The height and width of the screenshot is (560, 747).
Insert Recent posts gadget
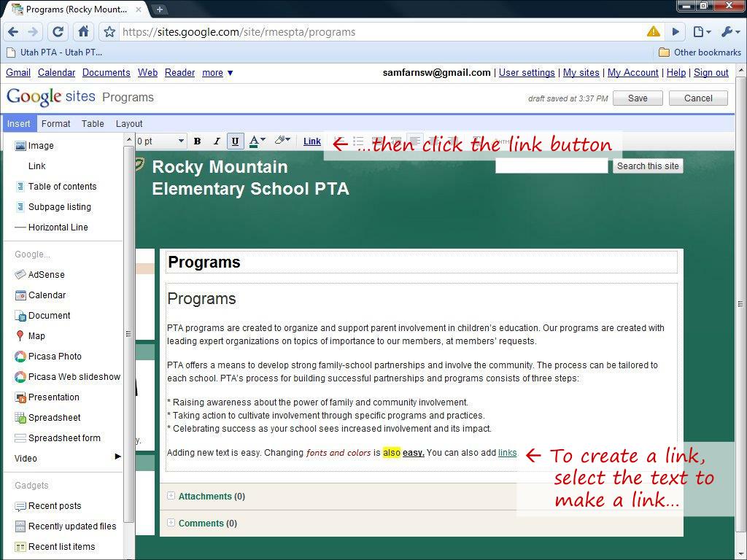[x=48, y=506]
